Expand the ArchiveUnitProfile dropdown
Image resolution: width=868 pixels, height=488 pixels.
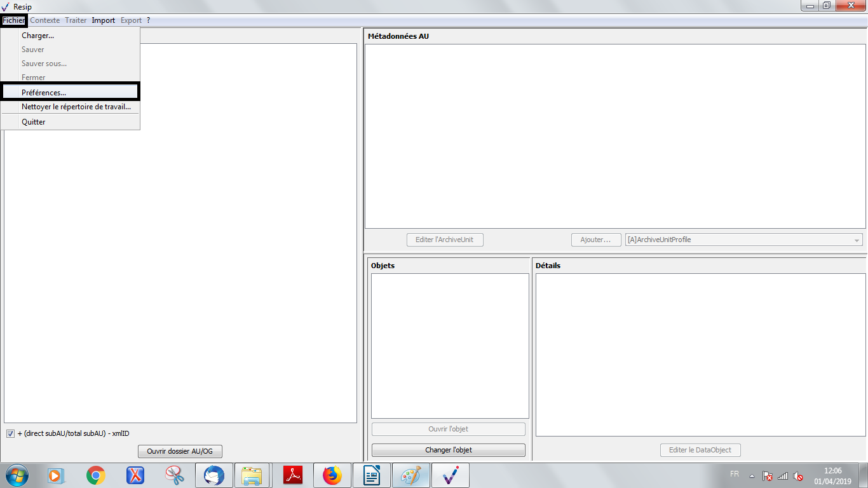(857, 240)
